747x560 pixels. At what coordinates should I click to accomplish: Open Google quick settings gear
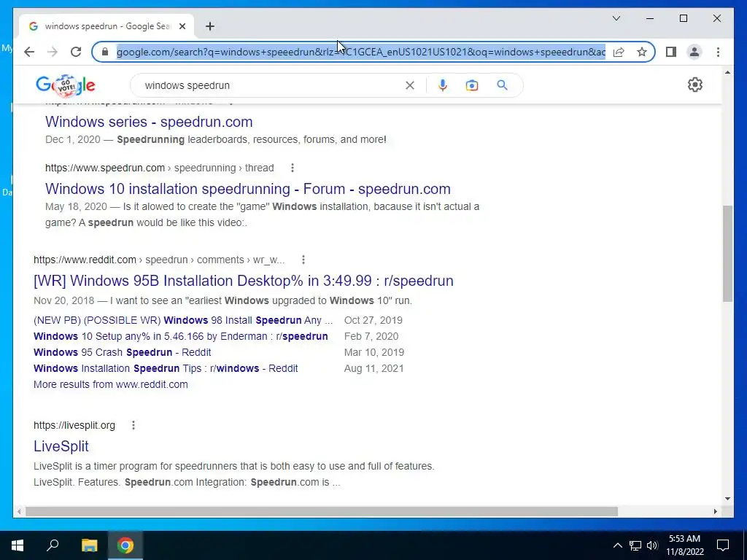click(x=695, y=85)
